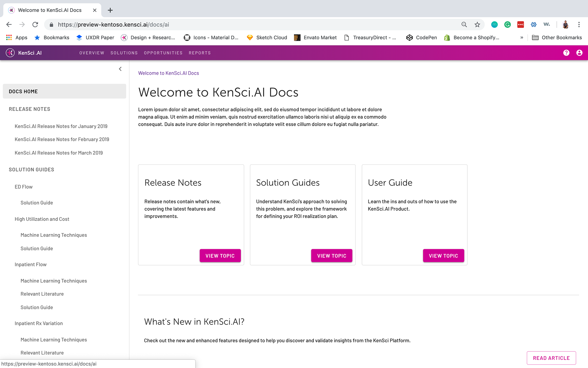Open the Sketch Cloud bookmark

(x=267, y=37)
